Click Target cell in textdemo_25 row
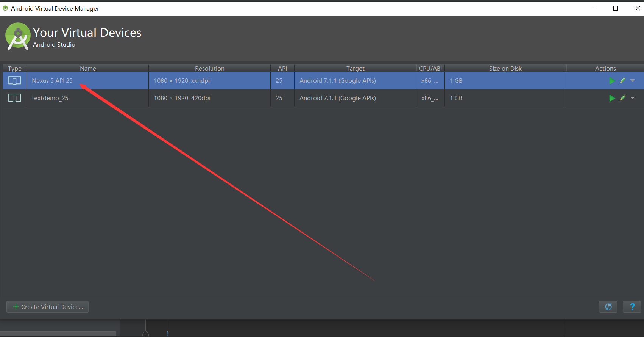The width and height of the screenshot is (644, 337). click(x=356, y=98)
